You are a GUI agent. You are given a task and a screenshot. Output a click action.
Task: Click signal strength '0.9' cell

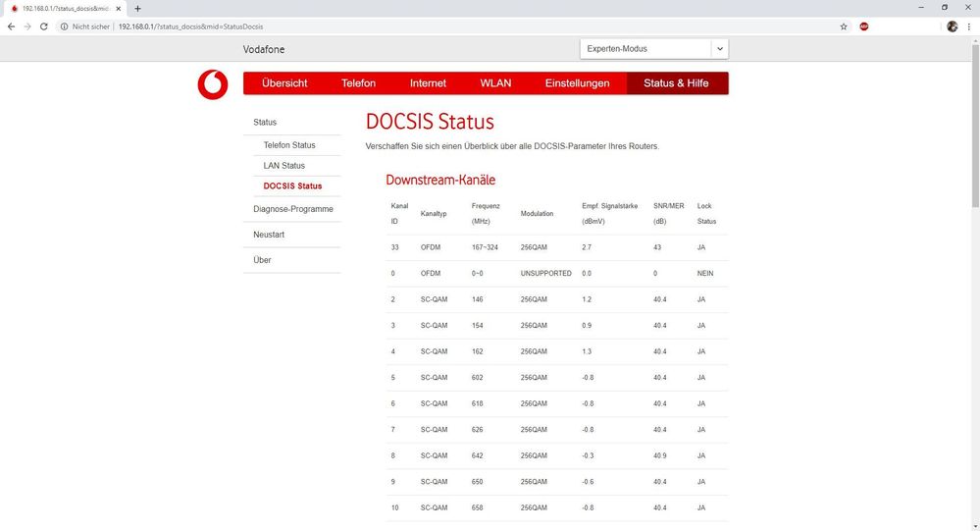point(587,326)
